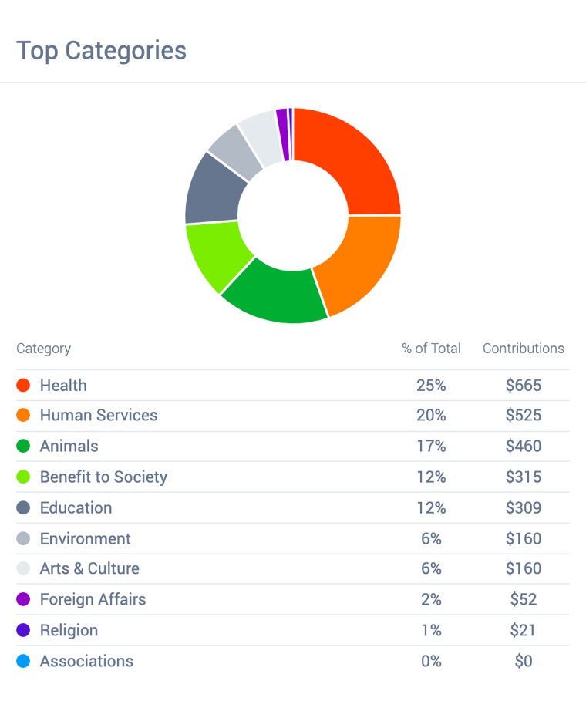Click the Human Services orange legend dot
This screenshot has width=586, height=728.
23,415
